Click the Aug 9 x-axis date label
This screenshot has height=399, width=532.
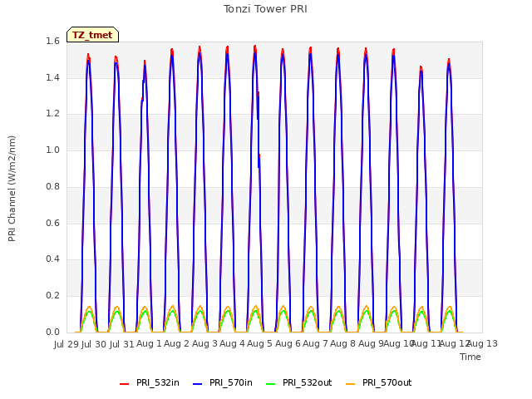click(x=370, y=344)
